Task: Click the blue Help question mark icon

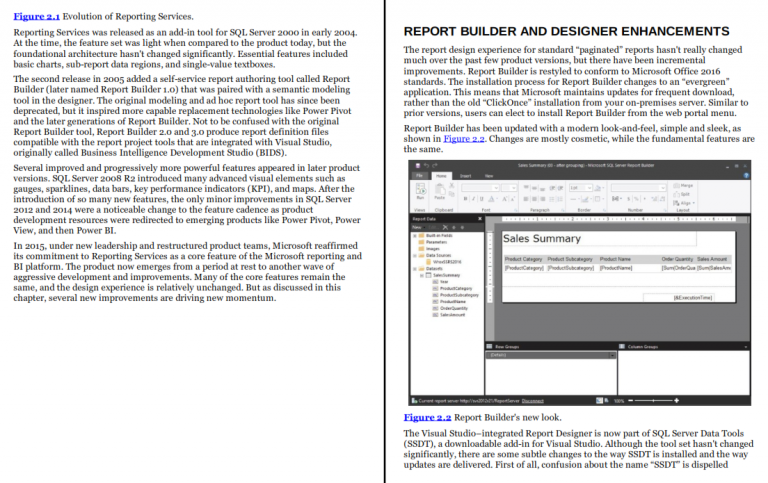Action: (x=746, y=175)
